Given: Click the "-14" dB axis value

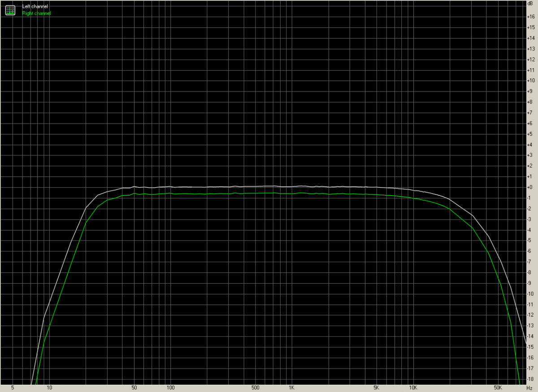Looking at the screenshot, I should tap(531, 336).
